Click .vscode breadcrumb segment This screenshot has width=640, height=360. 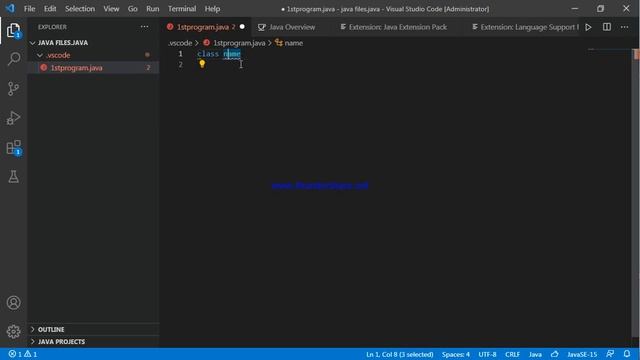point(180,43)
